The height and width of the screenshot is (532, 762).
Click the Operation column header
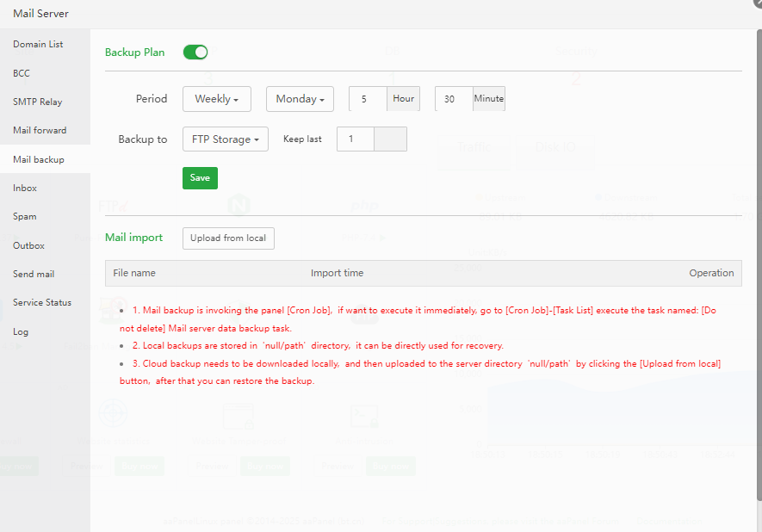tap(711, 273)
